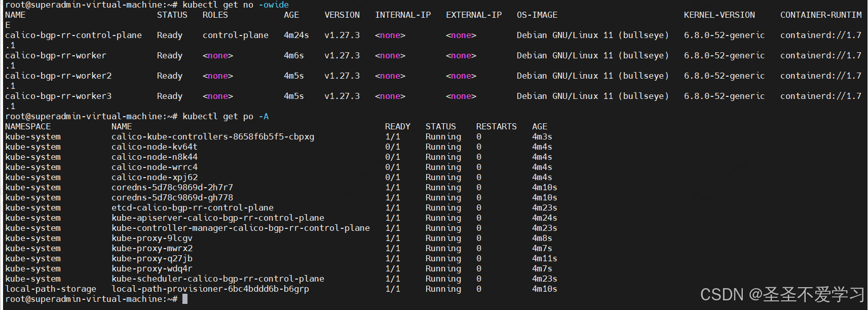Click the calico-bgp-rr-worker3 node name
Screen dimensions: 868x310
[58, 96]
